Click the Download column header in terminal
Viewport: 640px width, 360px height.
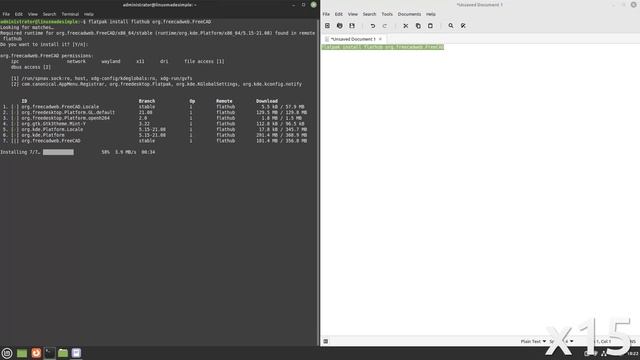coord(267,101)
